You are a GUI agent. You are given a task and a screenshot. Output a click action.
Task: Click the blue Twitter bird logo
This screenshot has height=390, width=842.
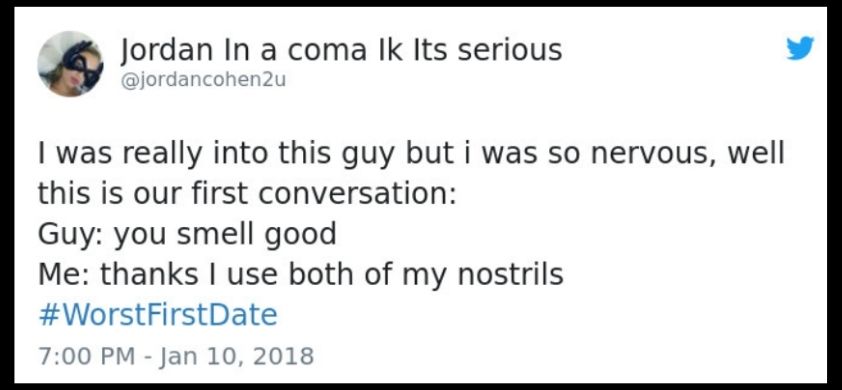(x=801, y=48)
